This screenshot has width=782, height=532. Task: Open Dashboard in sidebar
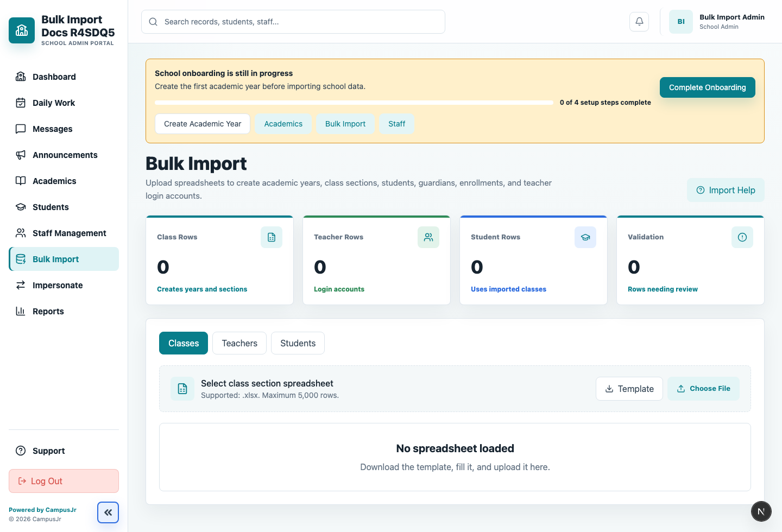(64, 77)
